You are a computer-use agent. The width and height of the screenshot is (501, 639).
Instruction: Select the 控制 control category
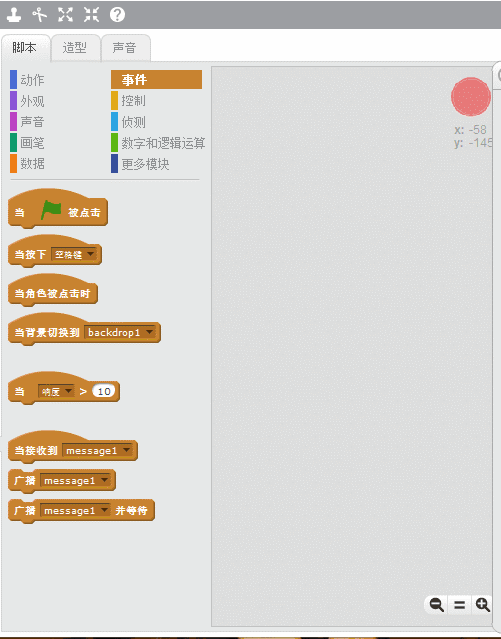coord(129,101)
